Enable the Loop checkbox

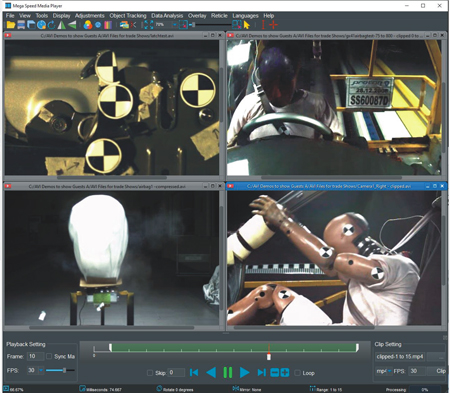(297, 373)
